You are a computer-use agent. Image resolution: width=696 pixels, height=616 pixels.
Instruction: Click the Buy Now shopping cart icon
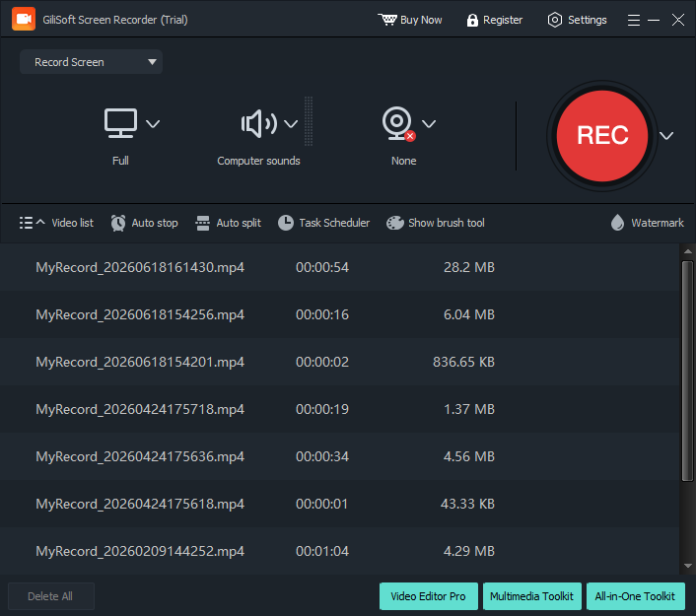[387, 20]
